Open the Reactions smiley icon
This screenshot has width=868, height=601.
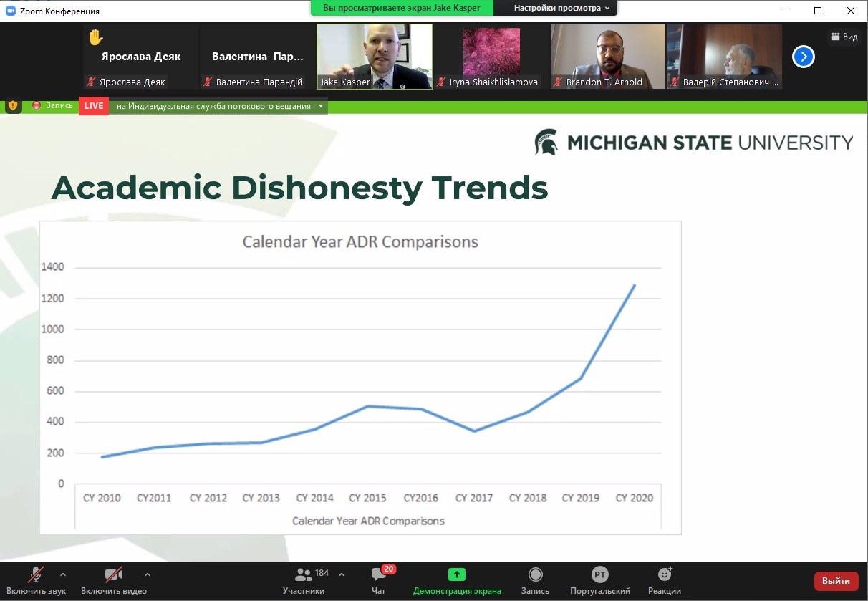(665, 575)
